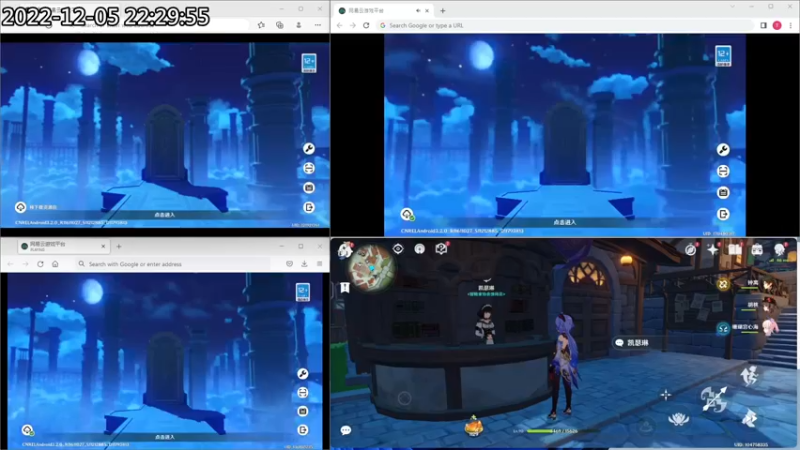Open the circular minimap in the game

[x=374, y=267]
